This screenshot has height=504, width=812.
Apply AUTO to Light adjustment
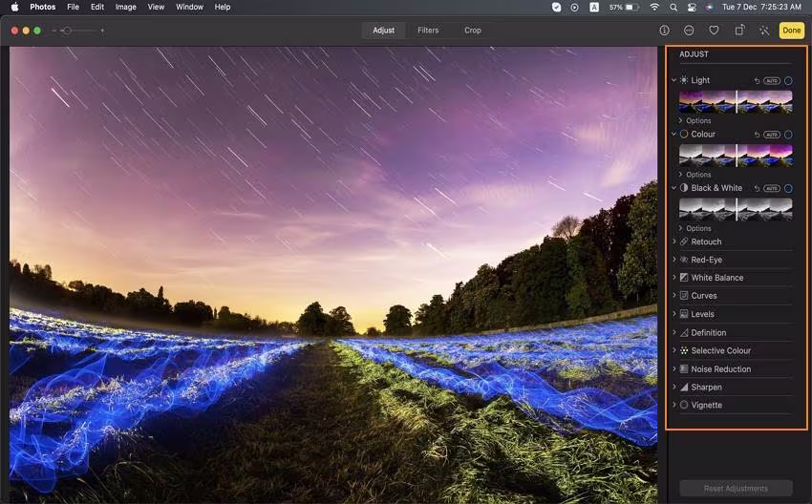click(772, 81)
